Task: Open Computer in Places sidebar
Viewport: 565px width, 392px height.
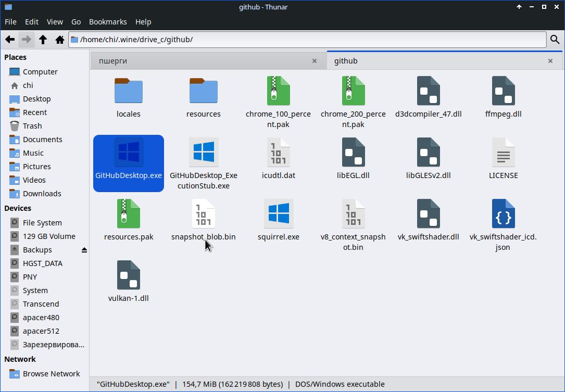Action: coord(40,72)
